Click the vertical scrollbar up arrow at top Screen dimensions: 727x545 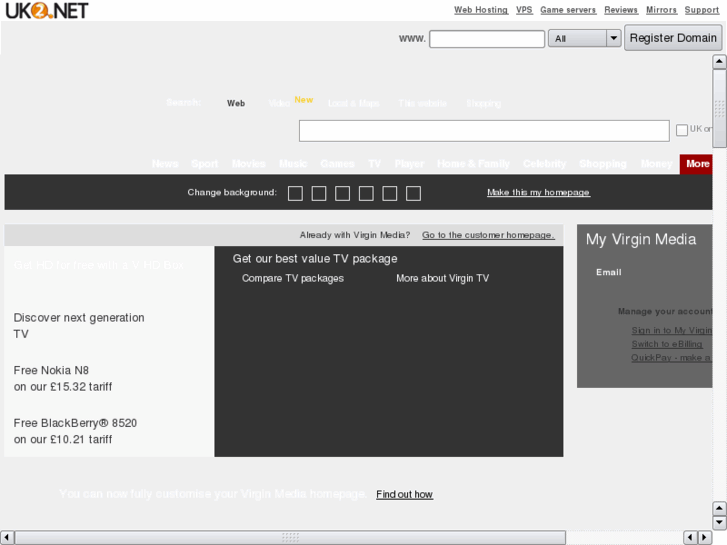click(x=719, y=61)
